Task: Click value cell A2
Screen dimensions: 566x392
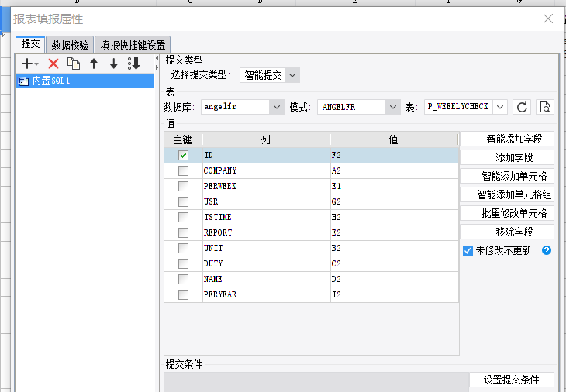Action: point(395,170)
